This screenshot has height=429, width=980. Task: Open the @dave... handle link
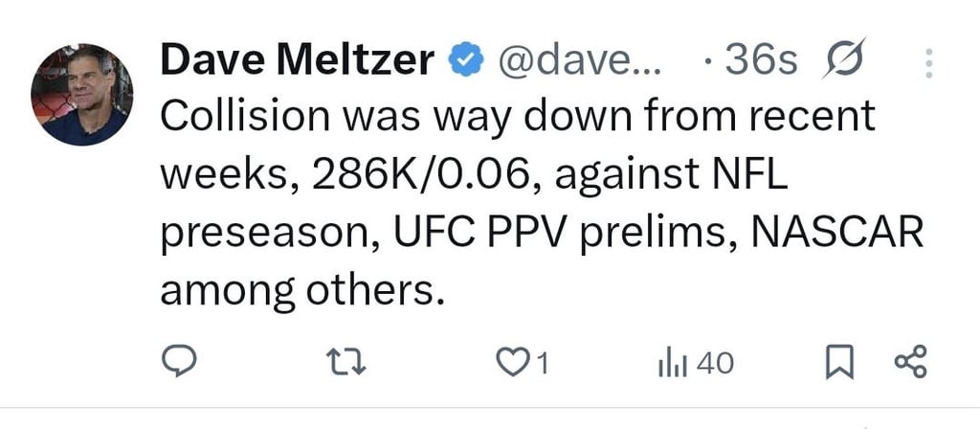578,60
